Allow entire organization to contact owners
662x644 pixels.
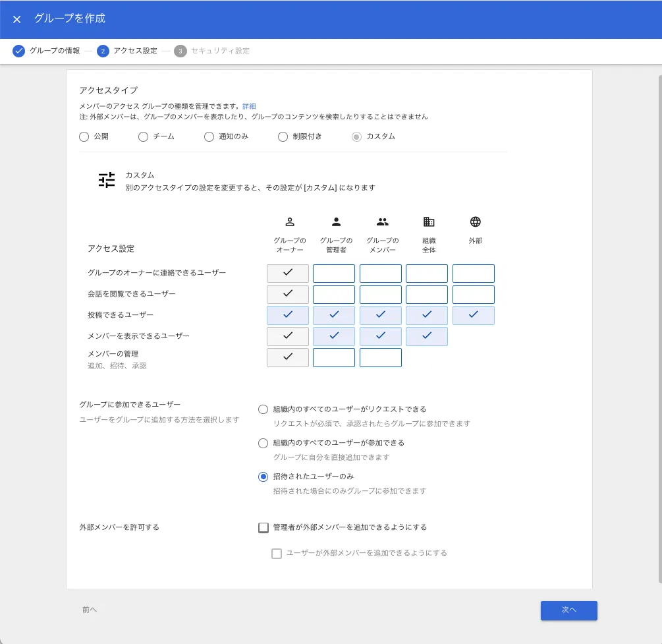[x=427, y=274]
